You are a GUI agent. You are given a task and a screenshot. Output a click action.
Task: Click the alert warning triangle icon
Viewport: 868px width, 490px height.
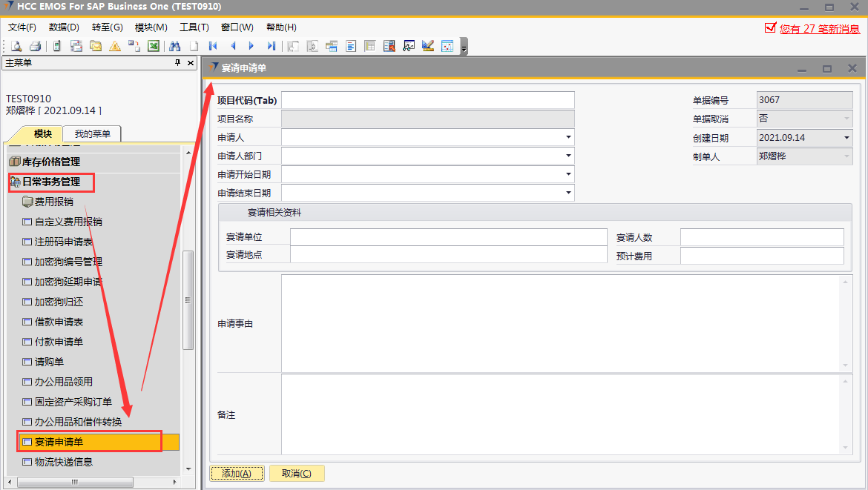tap(115, 46)
